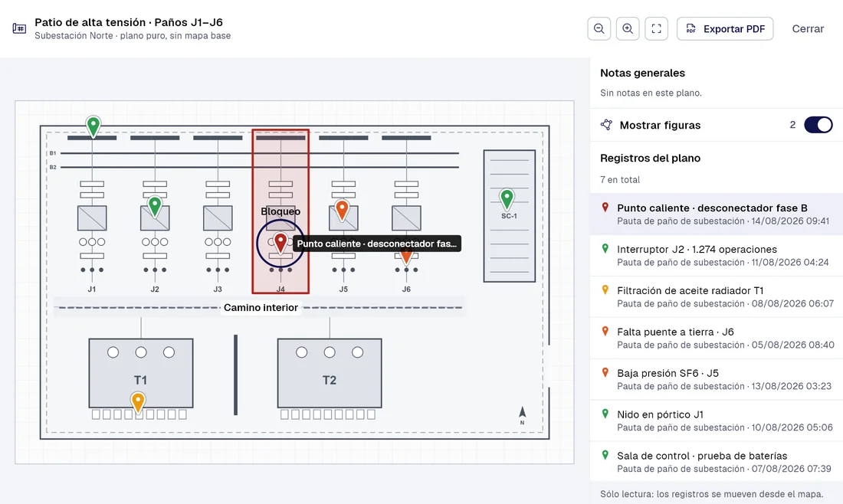
Task: Close the plan viewer with Cerrar
Action: pos(808,28)
